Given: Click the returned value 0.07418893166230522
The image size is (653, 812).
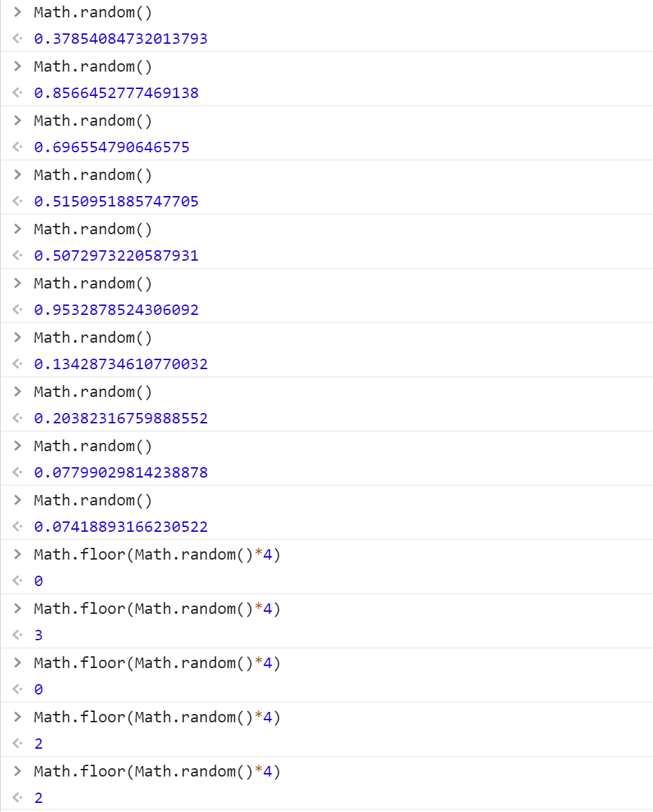Looking at the screenshot, I should [121, 527].
